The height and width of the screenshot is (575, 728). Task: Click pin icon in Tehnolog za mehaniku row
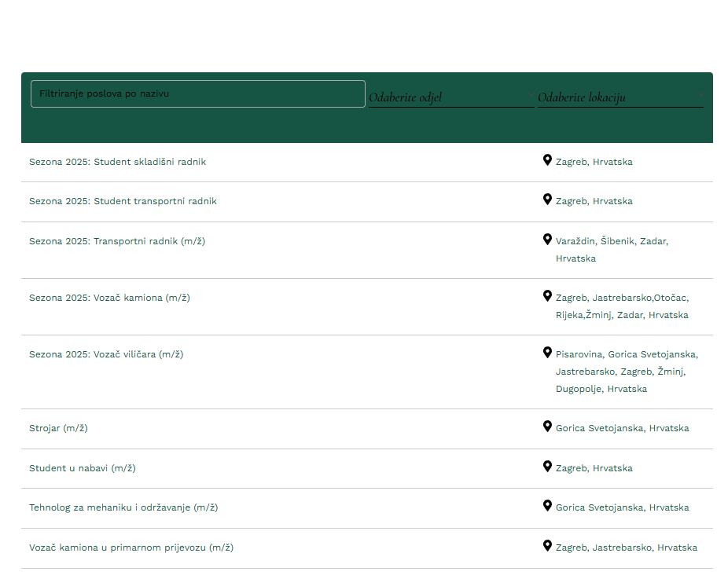[547, 506]
